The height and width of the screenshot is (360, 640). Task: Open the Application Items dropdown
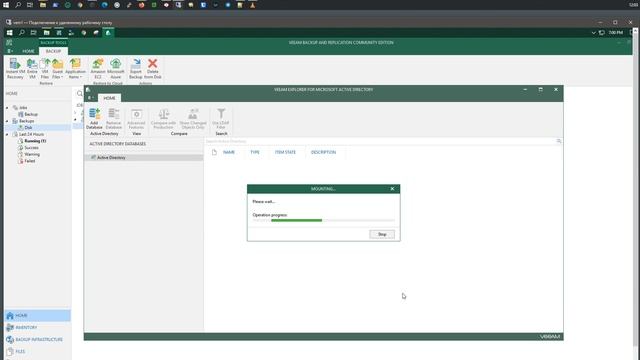click(76, 69)
